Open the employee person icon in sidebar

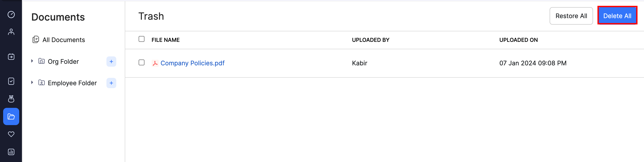pos(11,32)
